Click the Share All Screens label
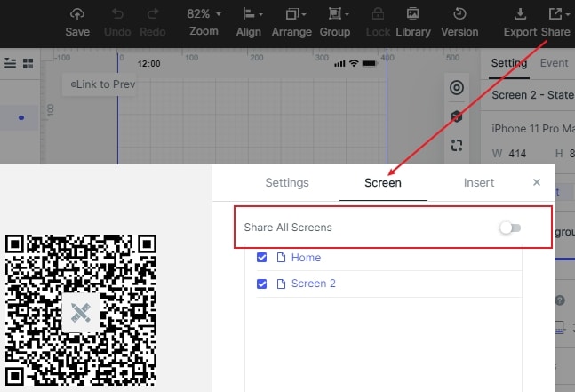This screenshot has height=392, width=575. [x=288, y=228]
